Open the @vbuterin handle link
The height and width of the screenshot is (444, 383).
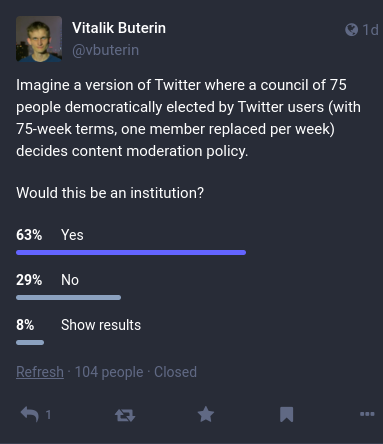click(x=105, y=50)
